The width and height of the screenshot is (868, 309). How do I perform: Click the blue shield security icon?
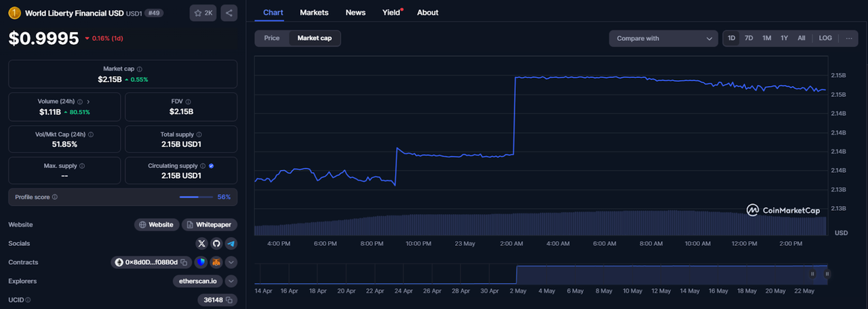(201, 262)
